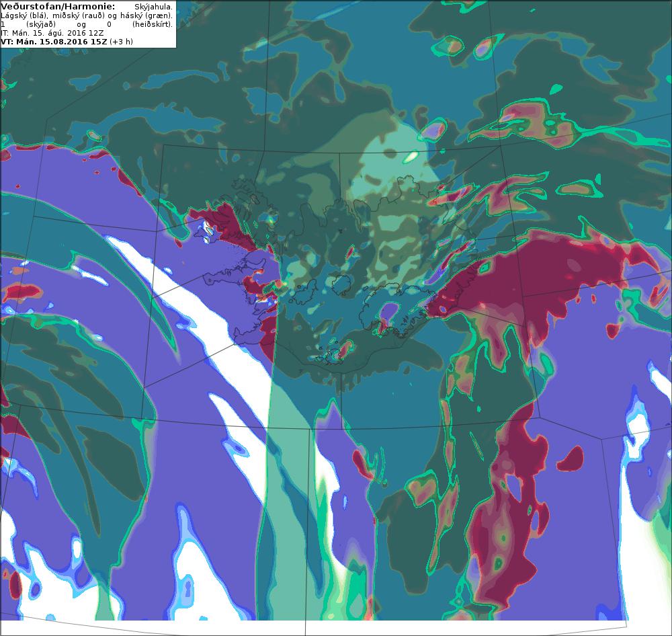This screenshot has height=636, width=672.
Task: Click the 'IT: Mán. 15. ágú. 2016 12Z' line
Action: click(x=52, y=33)
